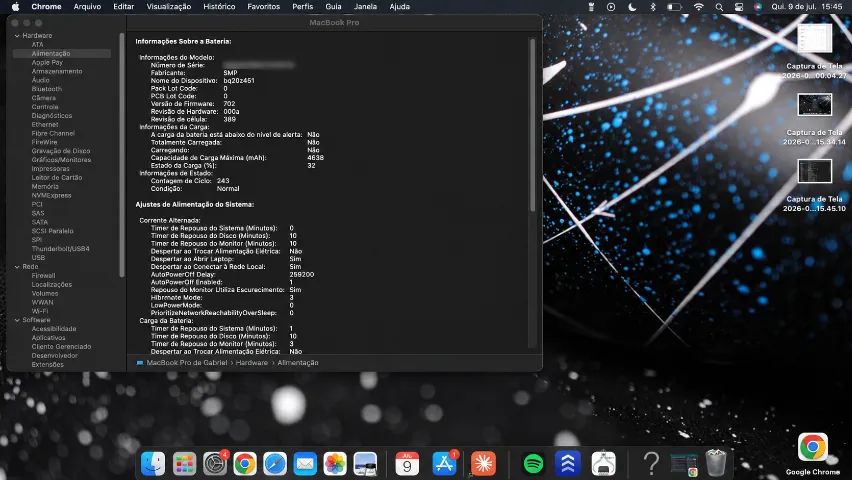This screenshot has width=852, height=480.
Task: Collapse the Software section in the sidebar
Action: pos(17,320)
